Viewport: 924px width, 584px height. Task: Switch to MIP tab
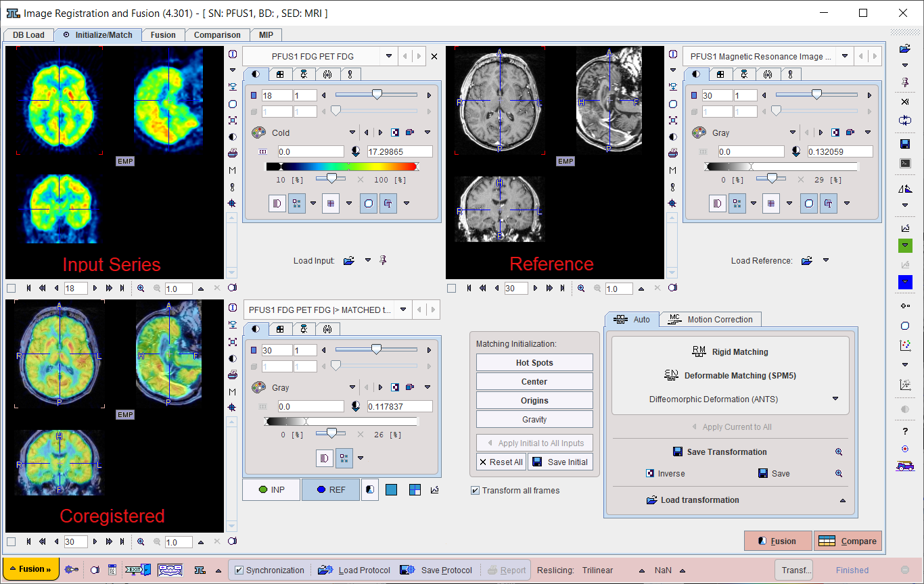pyautogui.click(x=266, y=35)
